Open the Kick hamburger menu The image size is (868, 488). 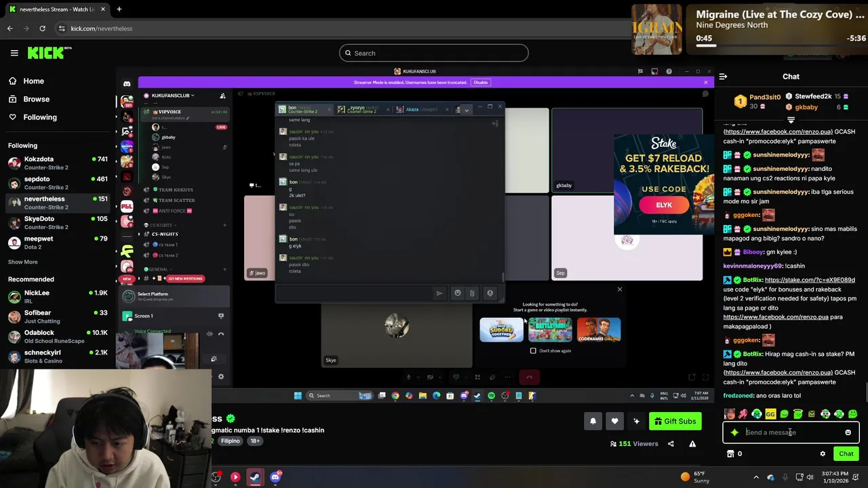14,53
